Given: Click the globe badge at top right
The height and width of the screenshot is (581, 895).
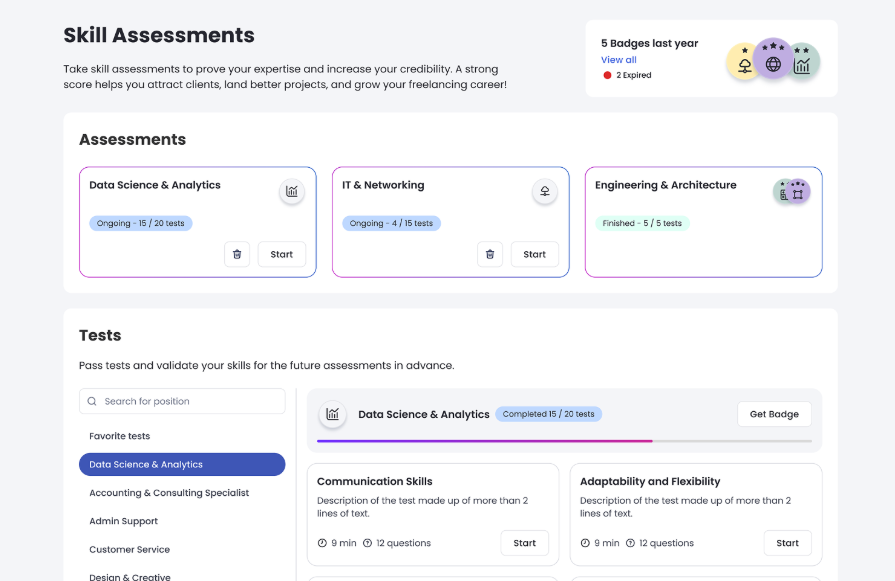Looking at the screenshot, I should [x=773, y=64].
